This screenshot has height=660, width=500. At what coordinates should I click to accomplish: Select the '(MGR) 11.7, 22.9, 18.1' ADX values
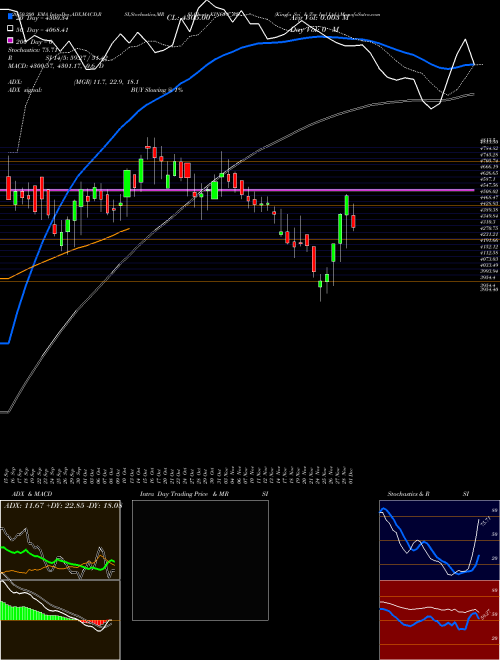pyautogui.click(x=106, y=82)
